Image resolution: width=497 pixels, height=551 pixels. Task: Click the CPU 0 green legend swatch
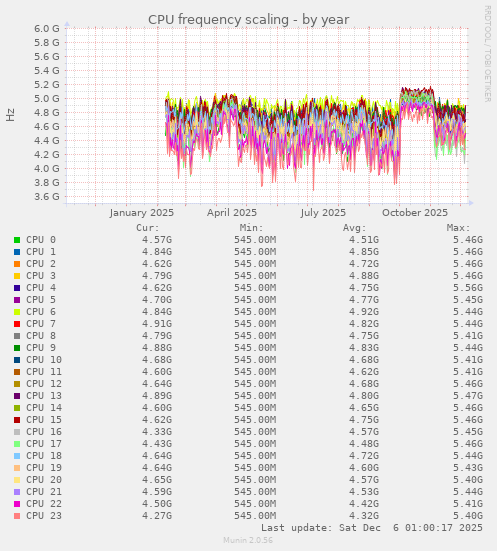coord(17,240)
